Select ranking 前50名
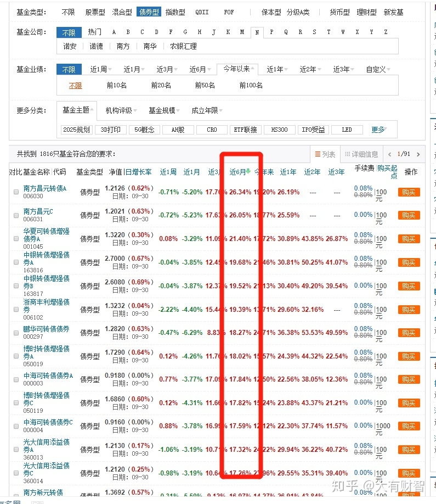This screenshot has height=504, width=436. (205, 86)
